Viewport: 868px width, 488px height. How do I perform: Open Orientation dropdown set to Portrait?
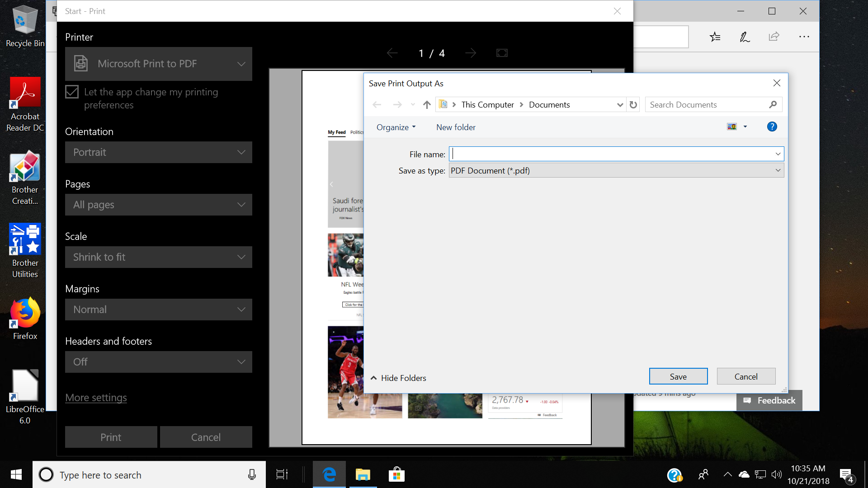point(159,152)
